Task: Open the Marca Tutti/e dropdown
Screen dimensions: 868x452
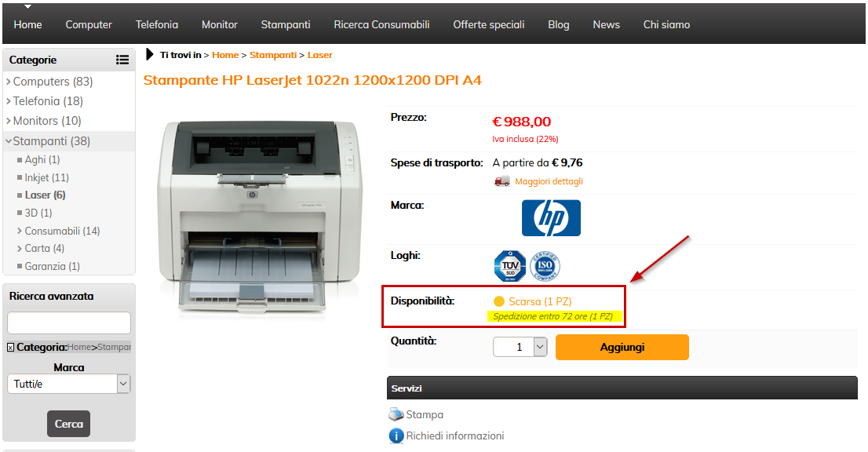Action: (68, 384)
